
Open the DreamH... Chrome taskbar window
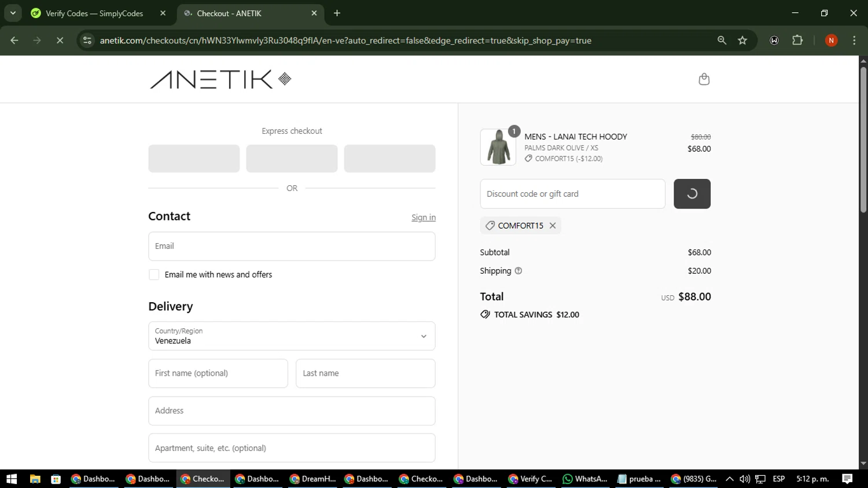tap(312, 479)
